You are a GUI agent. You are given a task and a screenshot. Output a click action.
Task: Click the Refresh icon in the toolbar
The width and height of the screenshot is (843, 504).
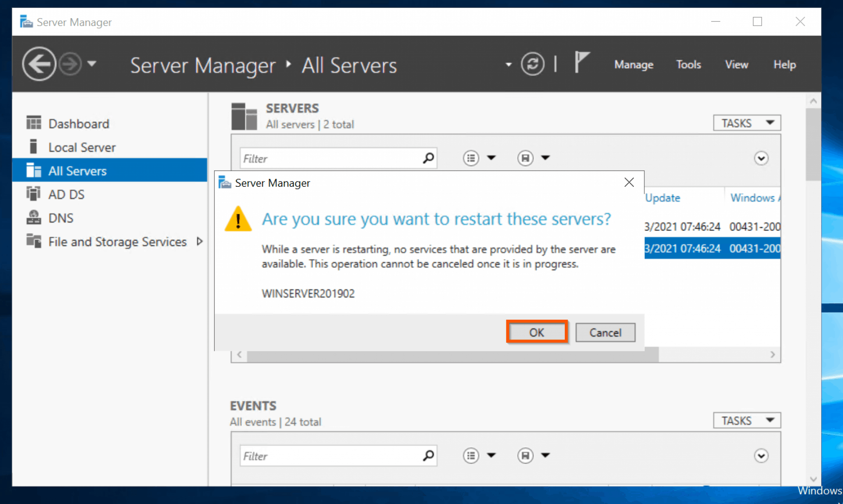[x=533, y=64]
